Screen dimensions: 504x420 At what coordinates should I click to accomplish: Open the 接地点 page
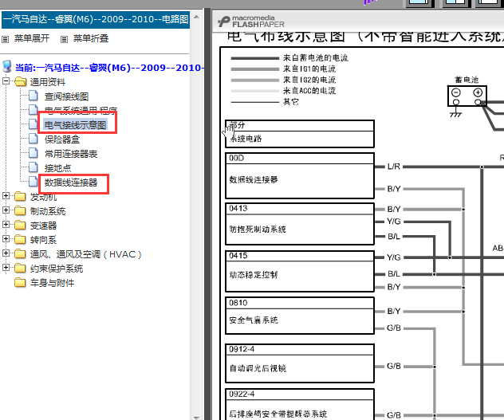tap(58, 168)
